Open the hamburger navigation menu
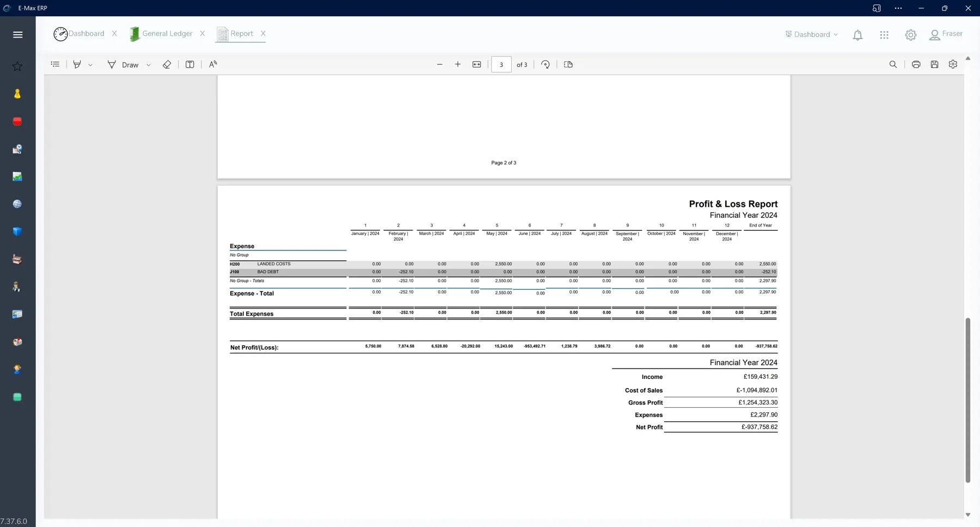Viewport: 980px width, 527px height. coord(17,35)
